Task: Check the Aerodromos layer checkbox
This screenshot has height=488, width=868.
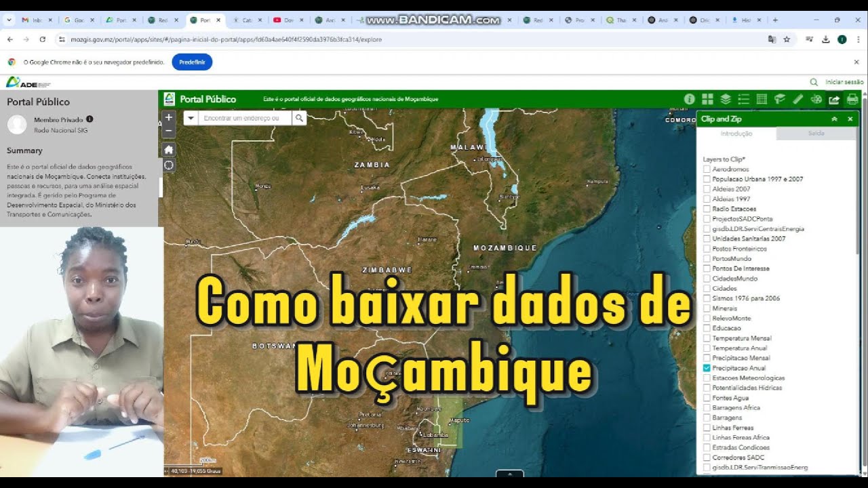Action: tap(707, 169)
